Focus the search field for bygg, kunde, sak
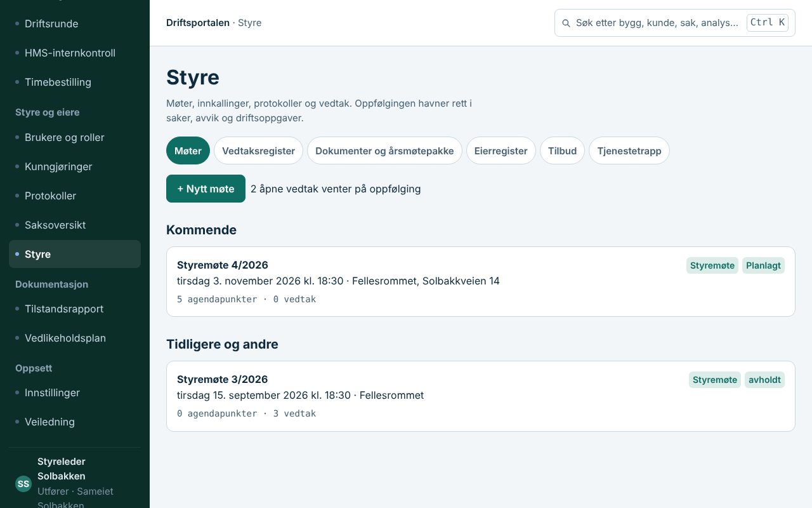 675,23
